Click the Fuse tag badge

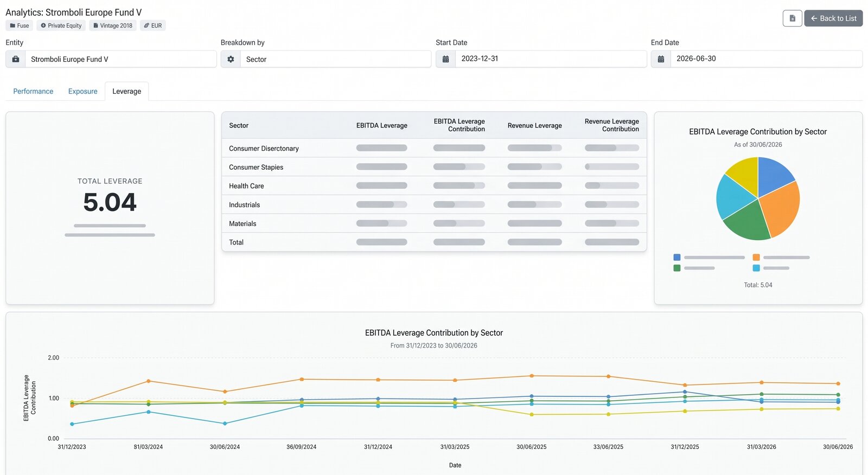click(20, 25)
